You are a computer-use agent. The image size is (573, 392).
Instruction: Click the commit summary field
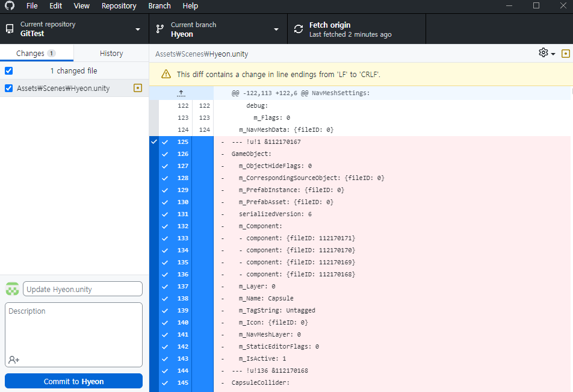82,289
